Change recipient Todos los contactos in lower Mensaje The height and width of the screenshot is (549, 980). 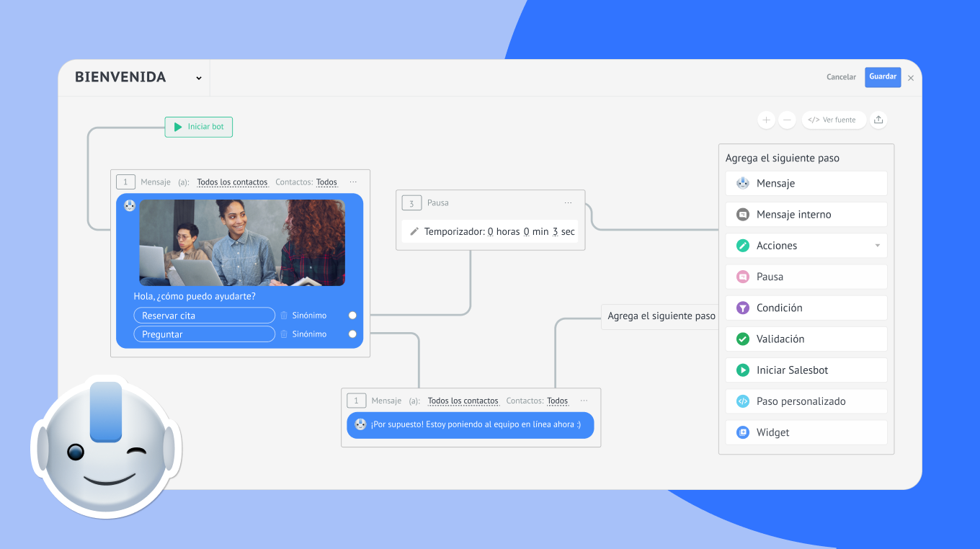pyautogui.click(x=463, y=401)
